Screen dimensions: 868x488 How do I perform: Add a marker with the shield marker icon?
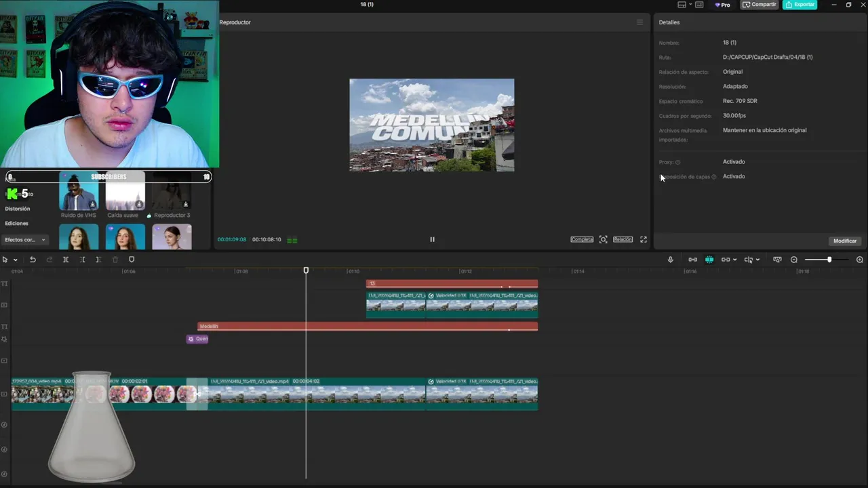[x=132, y=260]
